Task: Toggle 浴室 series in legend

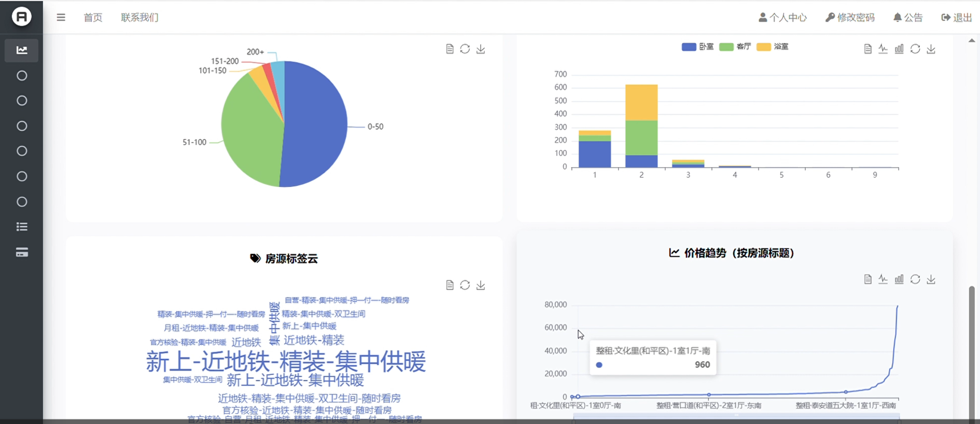Action: point(773,47)
